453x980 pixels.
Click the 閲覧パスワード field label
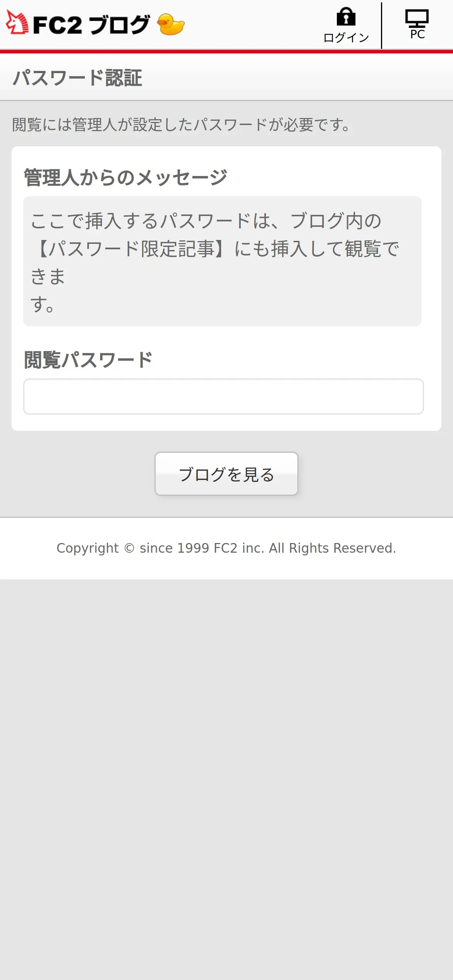(88, 360)
